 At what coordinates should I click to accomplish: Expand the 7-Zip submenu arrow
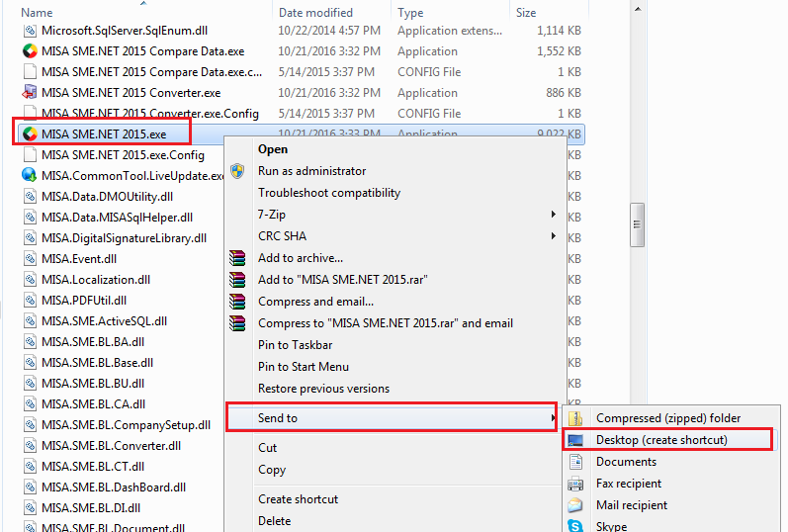pos(554,215)
